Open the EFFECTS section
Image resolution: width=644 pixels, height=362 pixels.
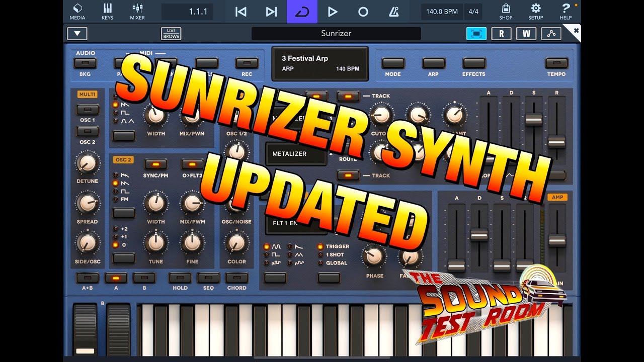coord(474,63)
